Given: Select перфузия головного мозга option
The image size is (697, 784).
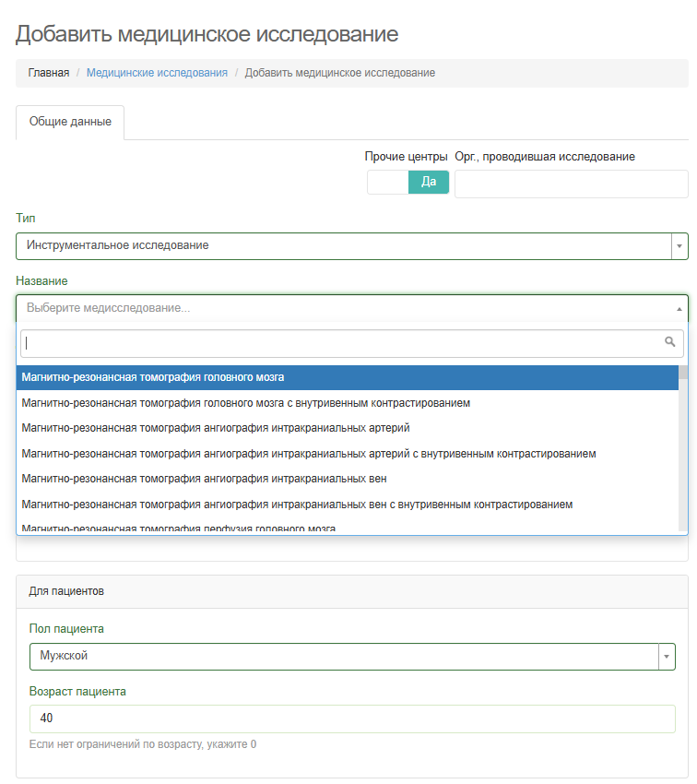Looking at the screenshot, I should coord(178,528).
